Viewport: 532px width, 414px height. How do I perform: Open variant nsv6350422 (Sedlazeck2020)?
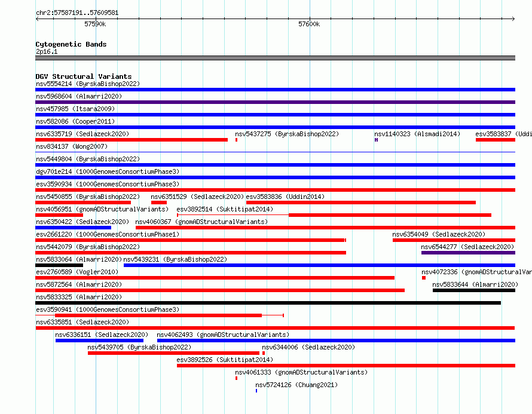[82, 222]
